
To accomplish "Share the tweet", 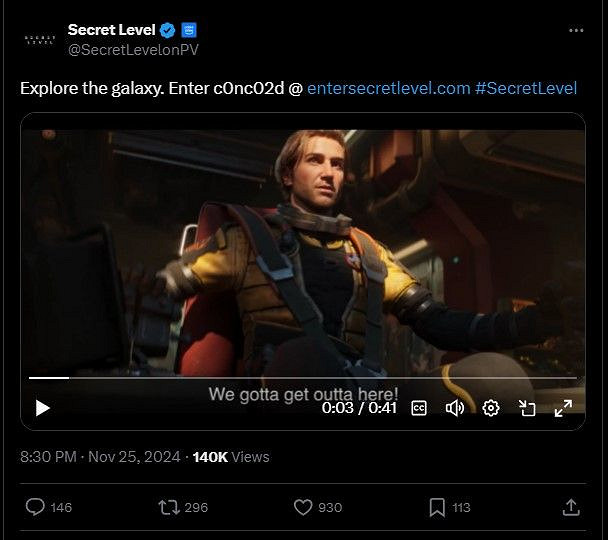I will pos(571,507).
